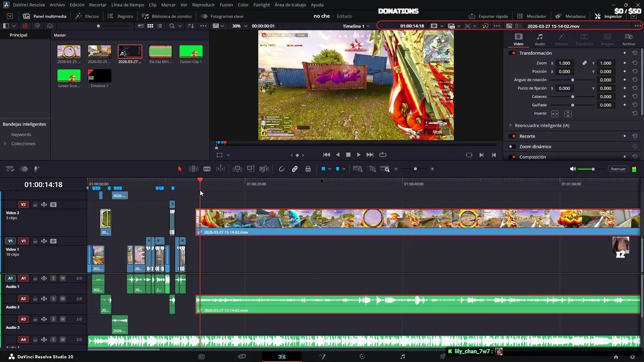Viewport: 644px width, 362px height.
Task: Select the blade edit mode tool
Action: click(207, 169)
